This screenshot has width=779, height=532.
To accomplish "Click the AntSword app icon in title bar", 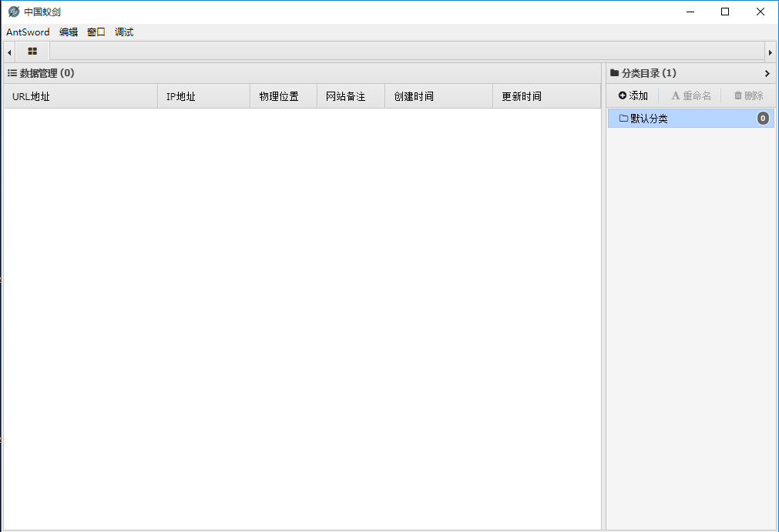I will (14, 12).
